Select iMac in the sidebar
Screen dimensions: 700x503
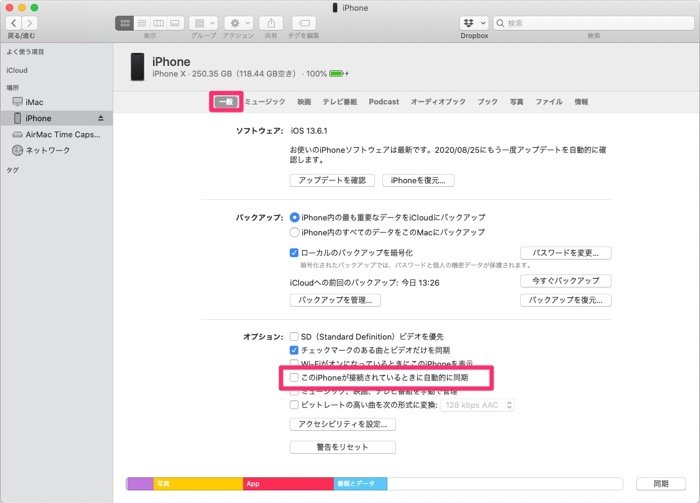point(57,102)
